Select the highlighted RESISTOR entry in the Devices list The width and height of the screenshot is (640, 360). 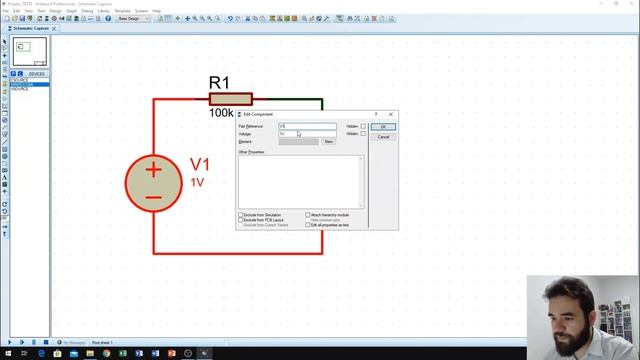[29, 84]
